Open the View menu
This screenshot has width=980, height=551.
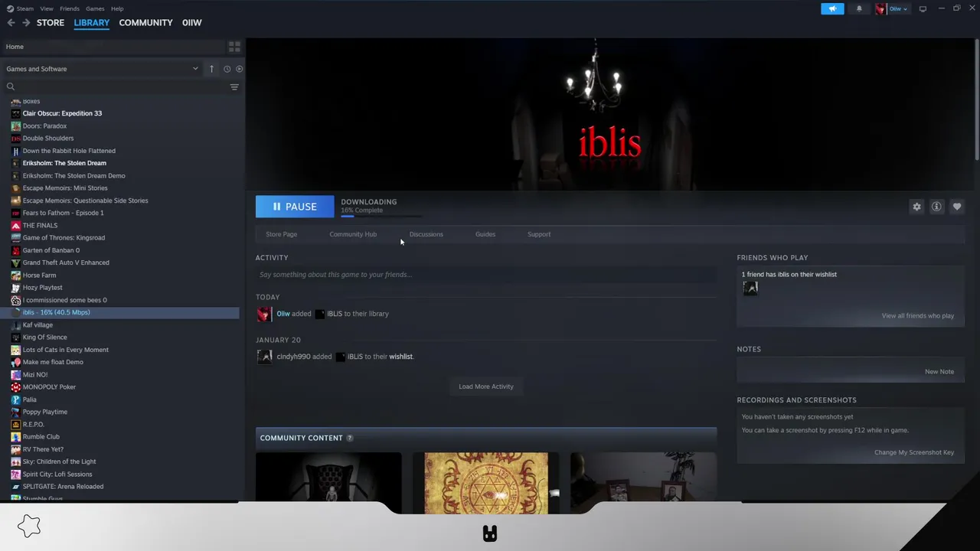tap(47, 8)
